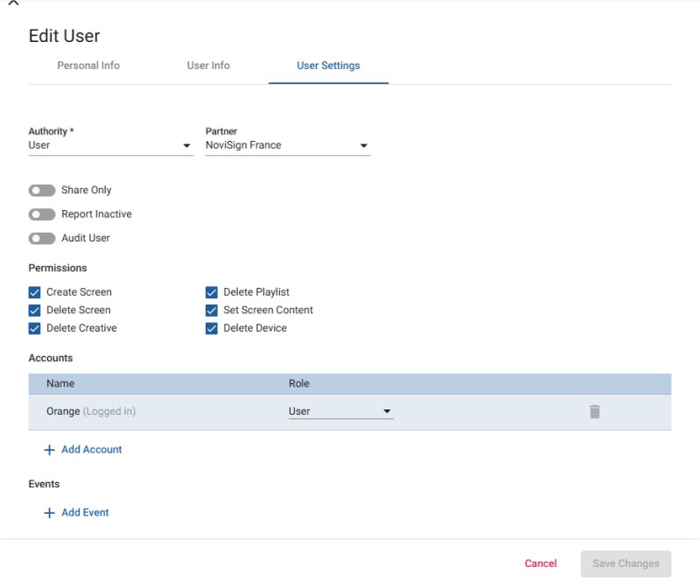Image resolution: width=700 pixels, height=588 pixels.
Task: Disable the Delete Screen permission
Action: (x=35, y=310)
